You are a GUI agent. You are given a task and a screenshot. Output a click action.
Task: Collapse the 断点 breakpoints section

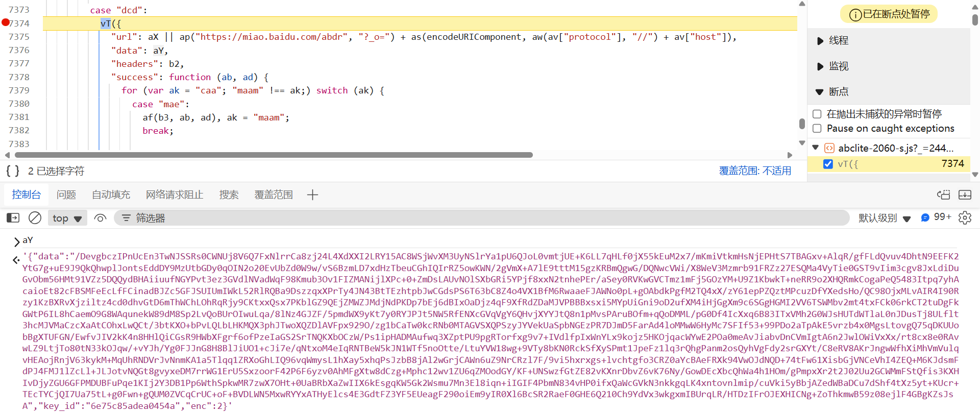point(820,92)
